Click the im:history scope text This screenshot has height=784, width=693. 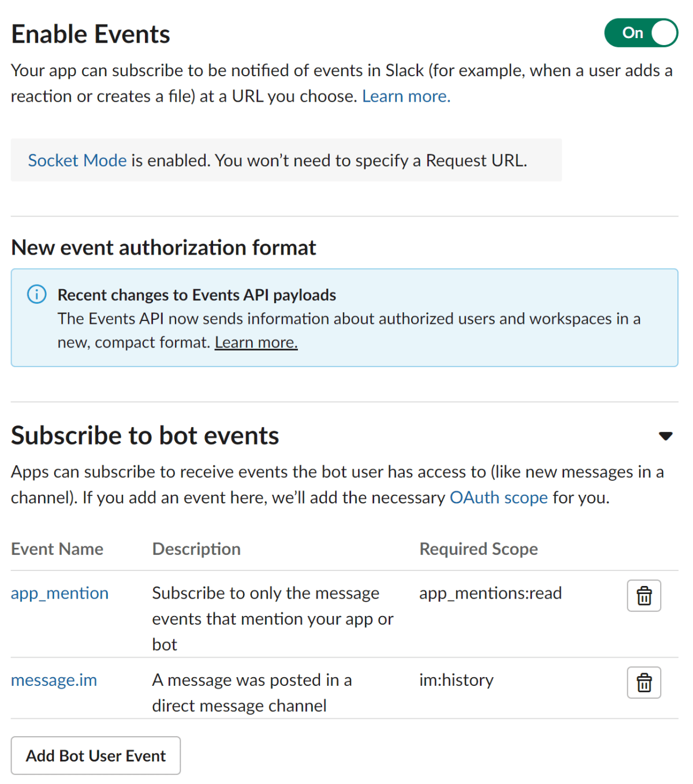point(456,680)
